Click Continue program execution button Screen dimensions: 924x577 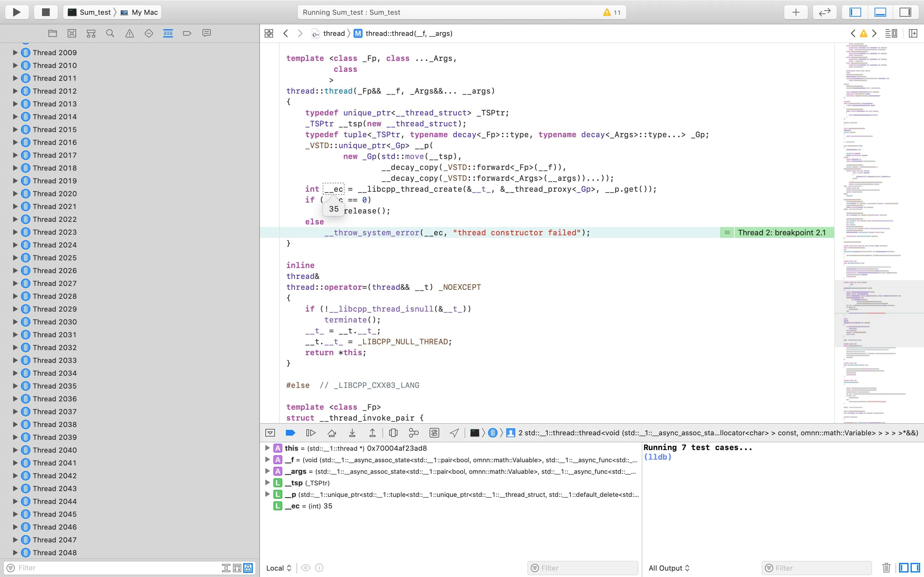pyautogui.click(x=311, y=433)
